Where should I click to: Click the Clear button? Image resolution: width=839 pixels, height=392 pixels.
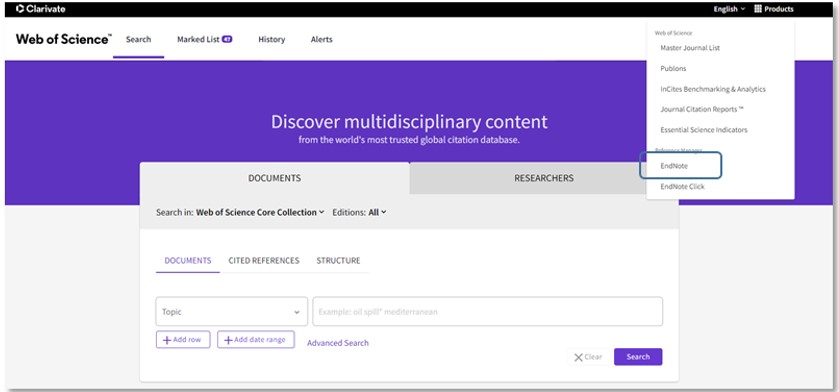(x=588, y=357)
